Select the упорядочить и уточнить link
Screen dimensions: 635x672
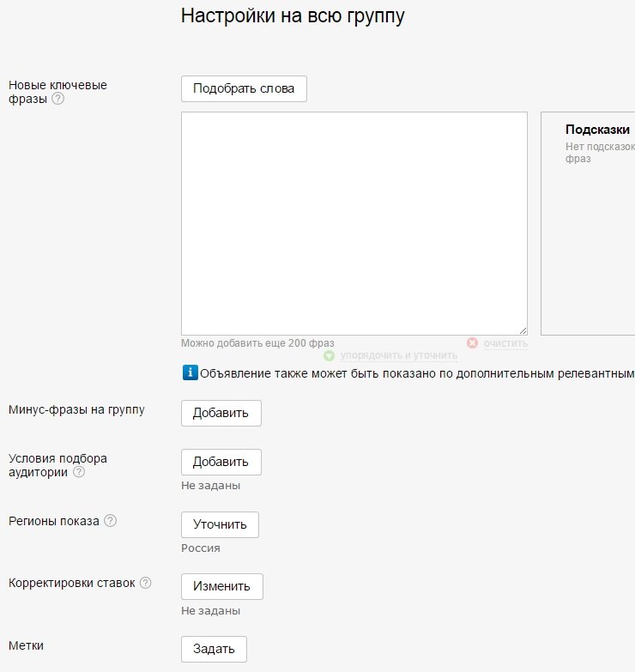(x=398, y=355)
